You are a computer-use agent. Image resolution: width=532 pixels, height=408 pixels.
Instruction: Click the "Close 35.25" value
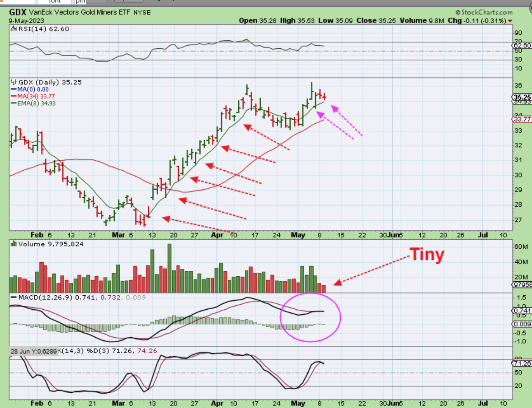click(x=376, y=20)
